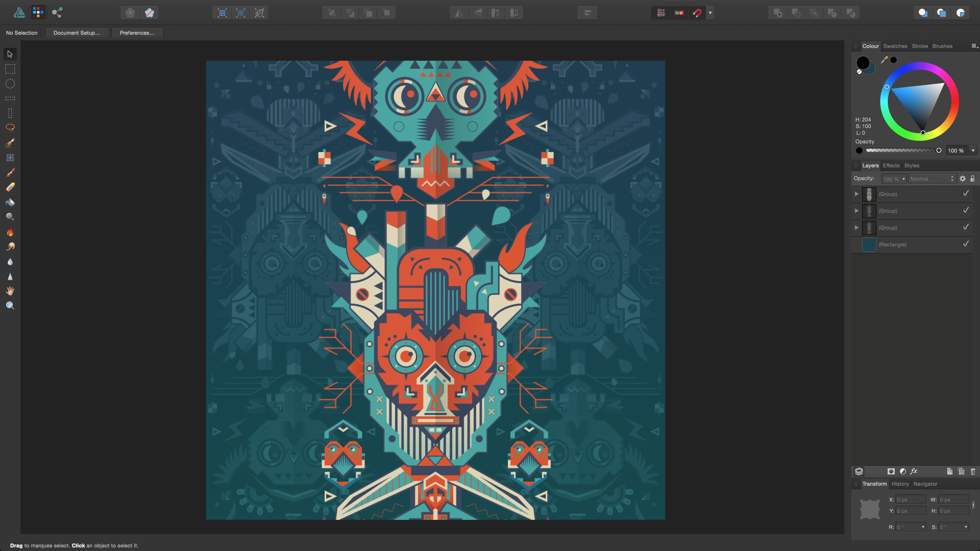The height and width of the screenshot is (551, 980).
Task: Click the layer effects fx icon
Action: coord(914,471)
